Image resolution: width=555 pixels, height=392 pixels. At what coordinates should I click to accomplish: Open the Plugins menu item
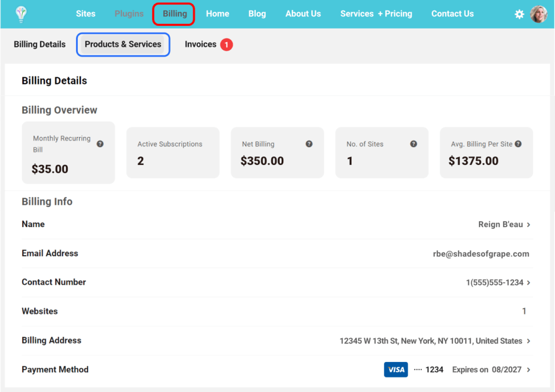point(129,14)
